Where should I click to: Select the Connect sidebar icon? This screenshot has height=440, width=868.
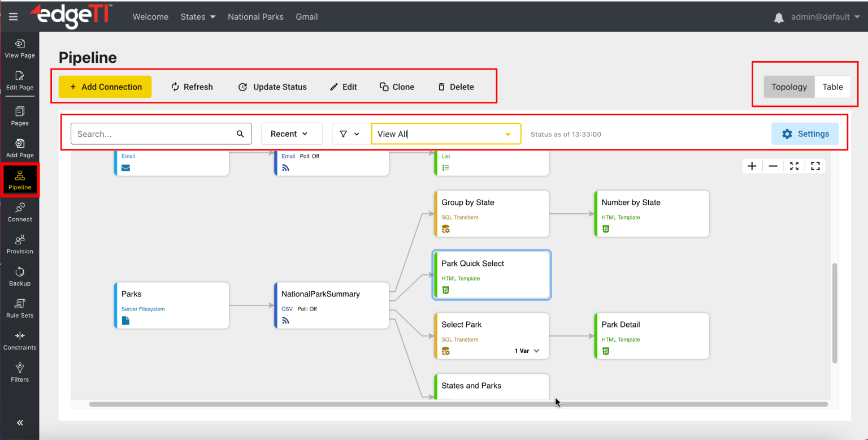[x=20, y=212]
